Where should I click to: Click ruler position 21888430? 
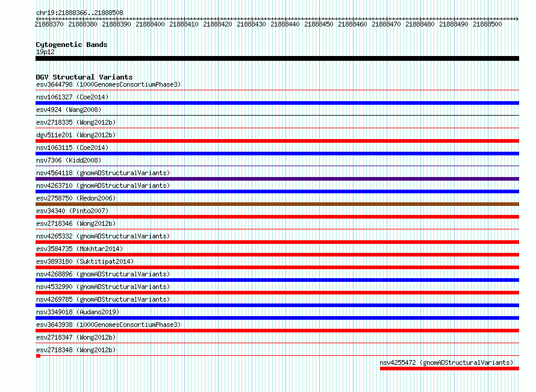pos(252,24)
